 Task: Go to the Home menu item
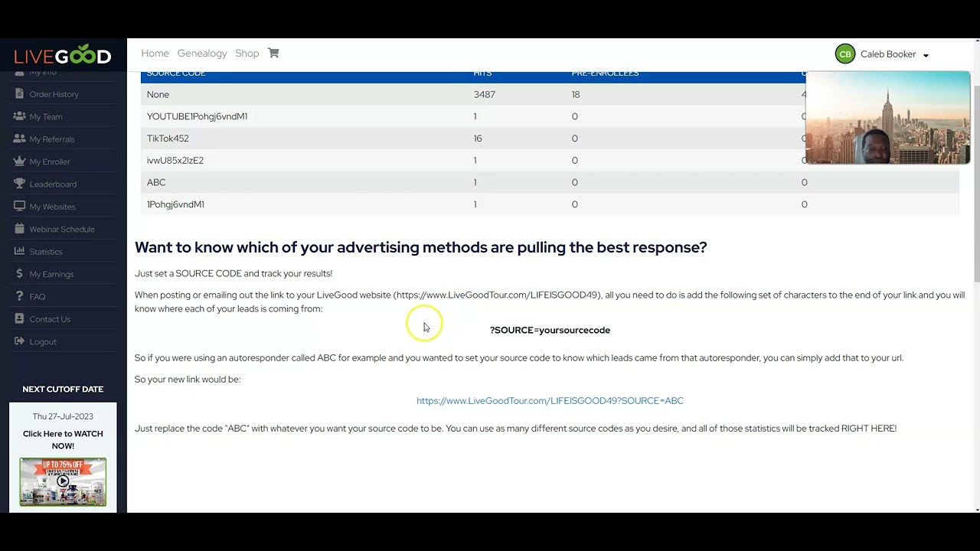(155, 53)
